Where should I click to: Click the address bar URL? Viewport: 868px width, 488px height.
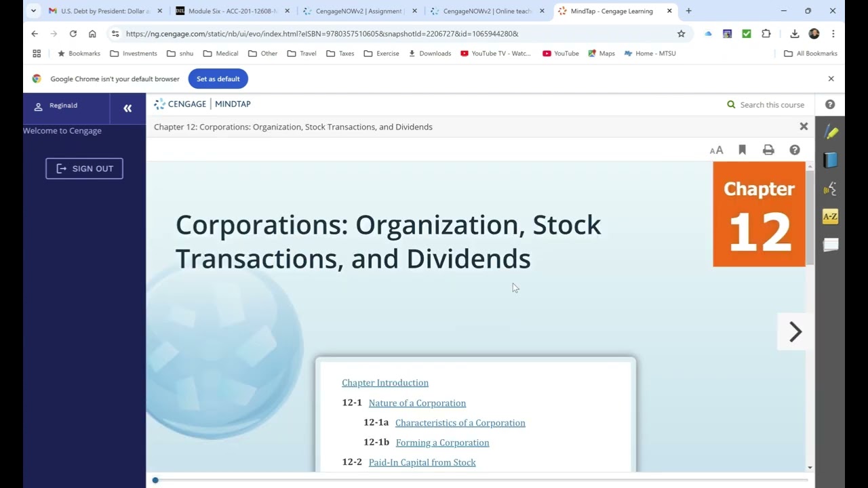click(x=322, y=33)
